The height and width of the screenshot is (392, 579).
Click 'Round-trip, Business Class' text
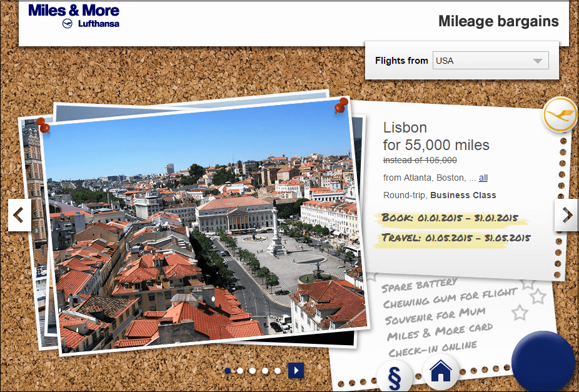coord(440,195)
